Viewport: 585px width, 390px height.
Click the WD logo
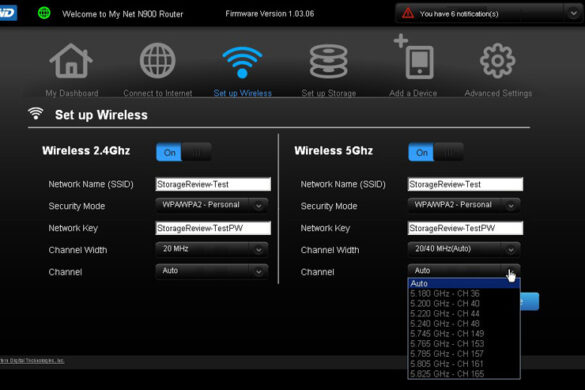8,13
